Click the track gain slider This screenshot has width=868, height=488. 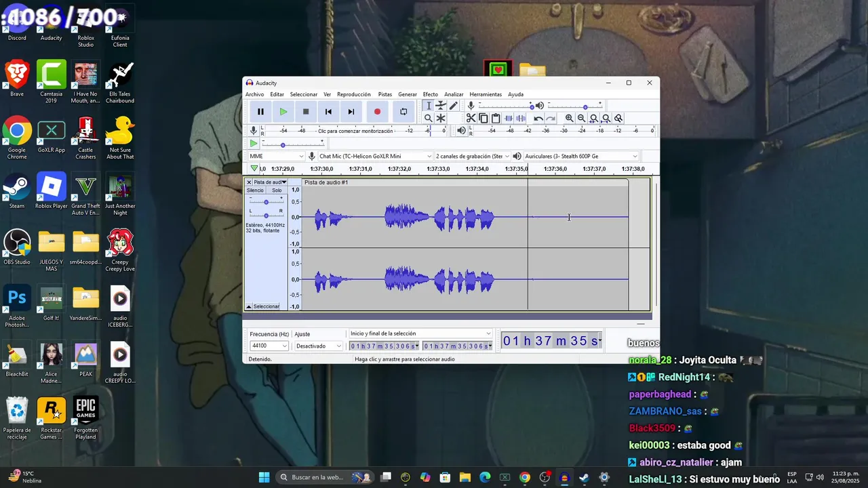click(x=266, y=202)
